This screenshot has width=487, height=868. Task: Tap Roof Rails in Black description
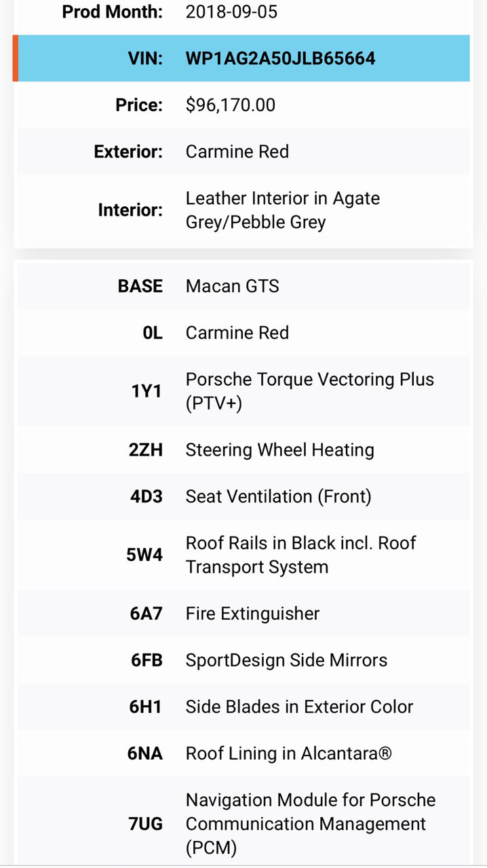pyautogui.click(x=301, y=555)
